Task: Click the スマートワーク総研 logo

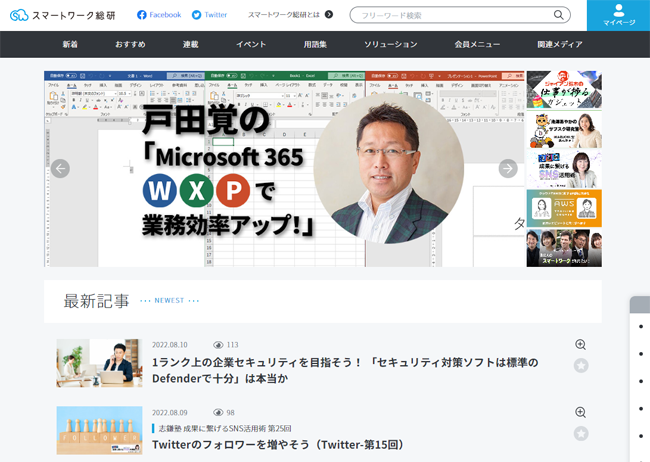Action: tap(63, 15)
